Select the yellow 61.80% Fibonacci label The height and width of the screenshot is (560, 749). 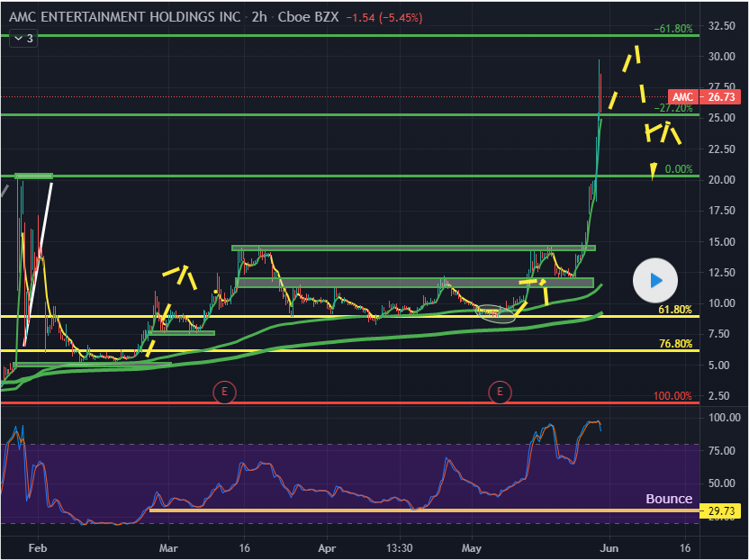point(675,310)
